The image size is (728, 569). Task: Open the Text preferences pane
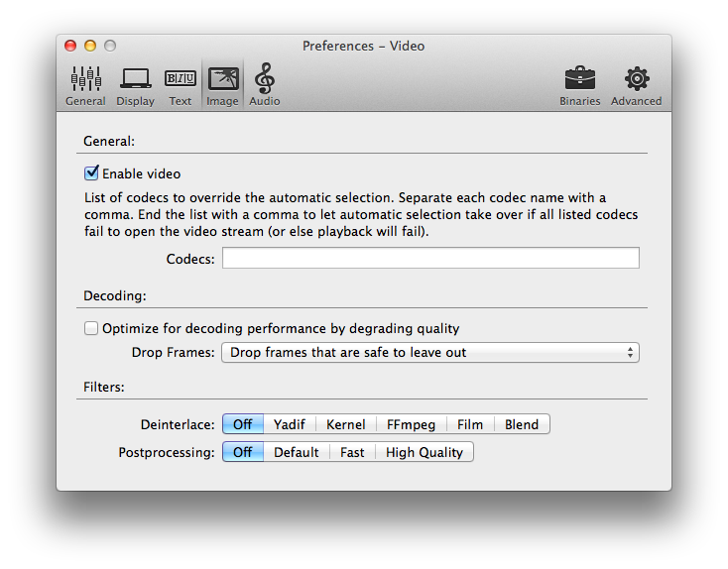click(180, 85)
